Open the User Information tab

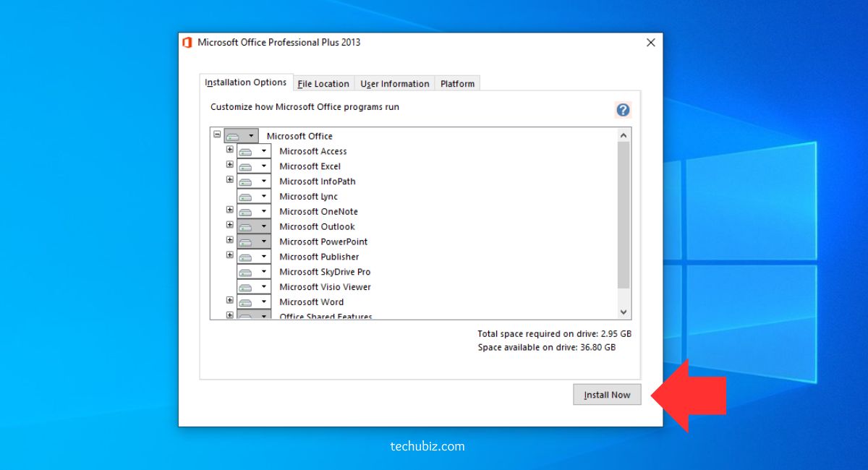point(395,84)
